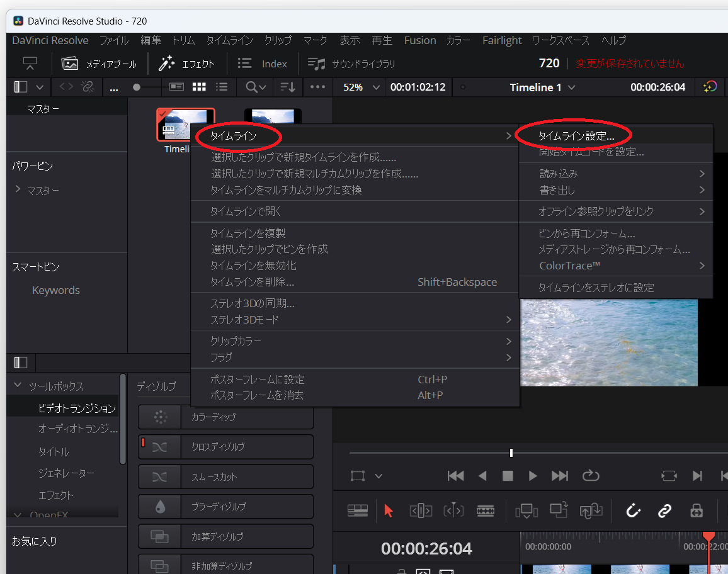Click the viewer transform overlay icon
Viewport: 728px width, 574px height.
point(358,476)
